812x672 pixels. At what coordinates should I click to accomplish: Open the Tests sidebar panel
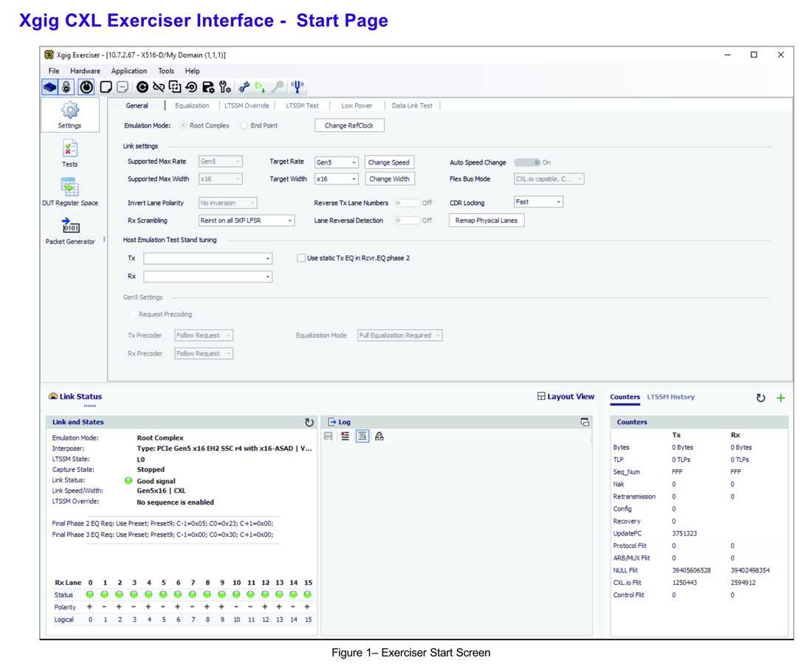click(x=70, y=153)
